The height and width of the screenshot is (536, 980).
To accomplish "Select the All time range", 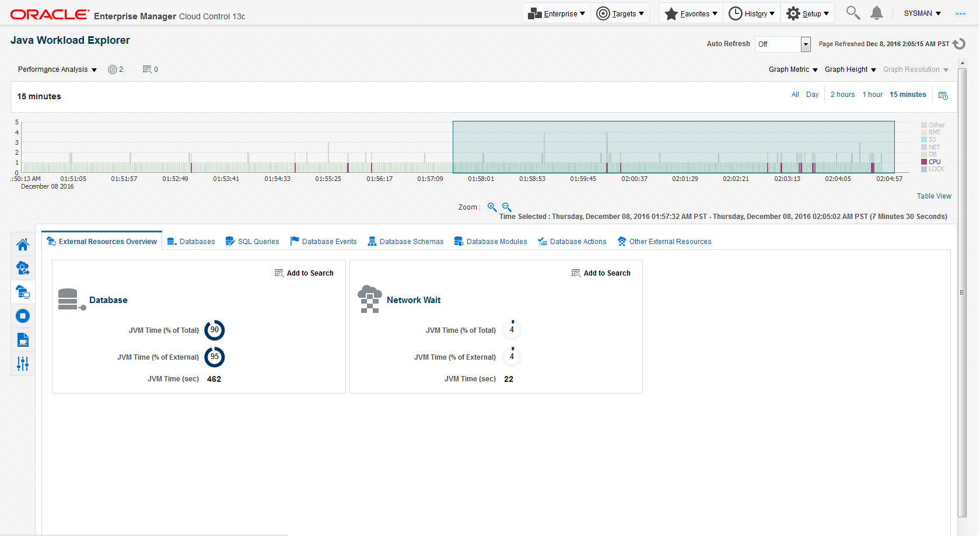I will click(795, 95).
